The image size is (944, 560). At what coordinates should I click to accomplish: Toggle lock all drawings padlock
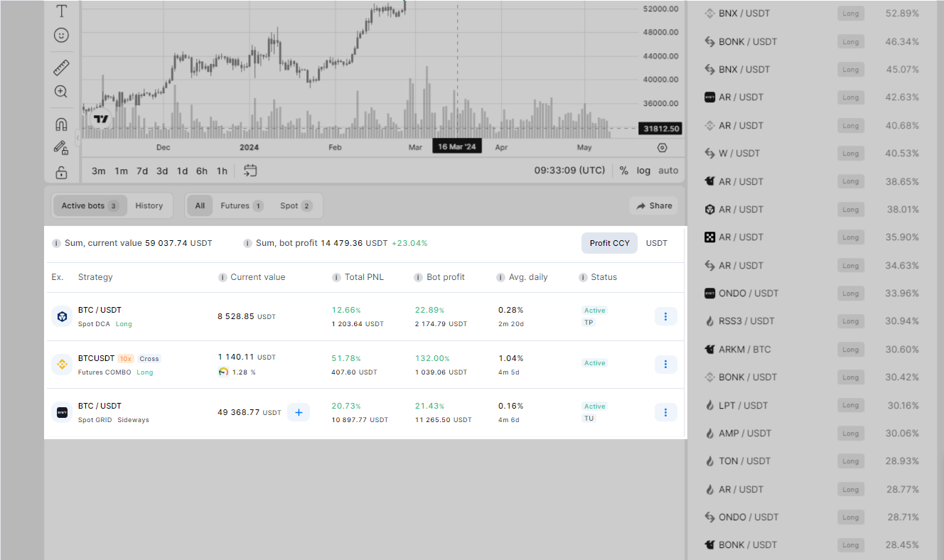62,172
